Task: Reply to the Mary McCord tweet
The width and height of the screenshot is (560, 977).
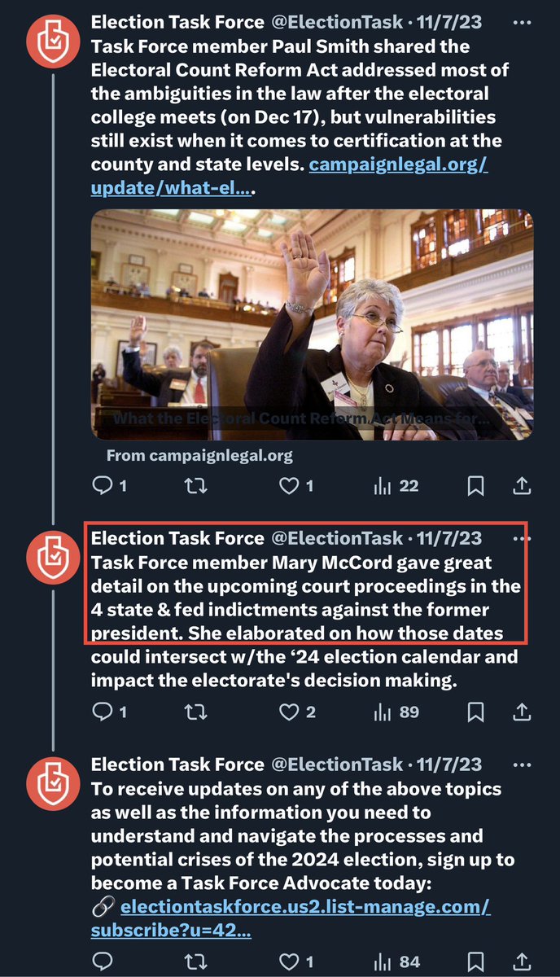Action: pyautogui.click(x=102, y=712)
